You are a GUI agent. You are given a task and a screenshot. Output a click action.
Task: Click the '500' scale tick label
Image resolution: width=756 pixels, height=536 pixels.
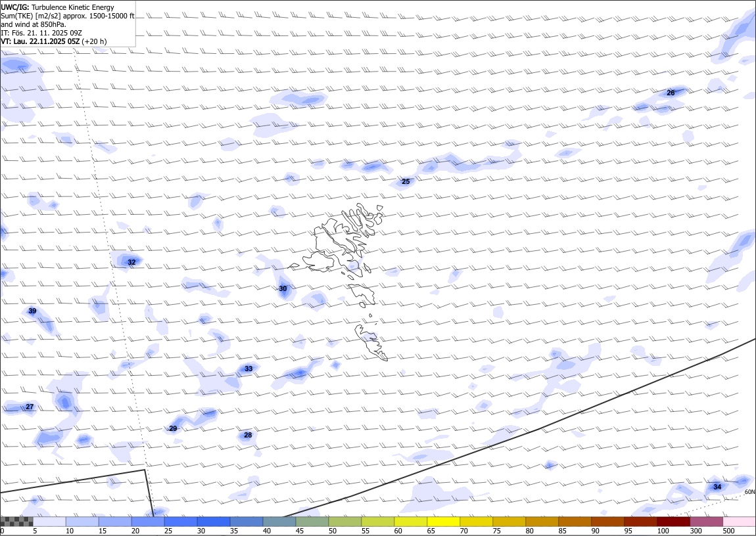pyautogui.click(x=728, y=531)
